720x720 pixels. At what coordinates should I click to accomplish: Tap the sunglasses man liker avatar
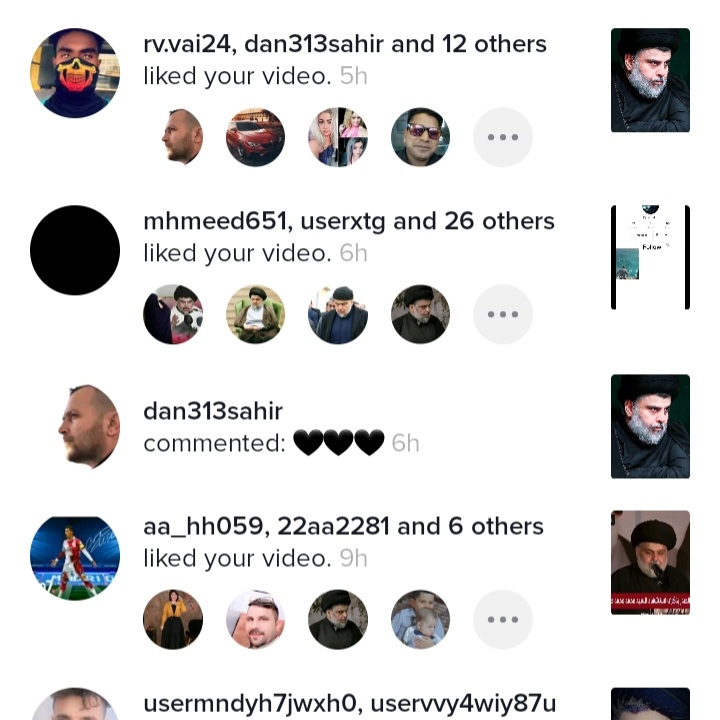420,137
